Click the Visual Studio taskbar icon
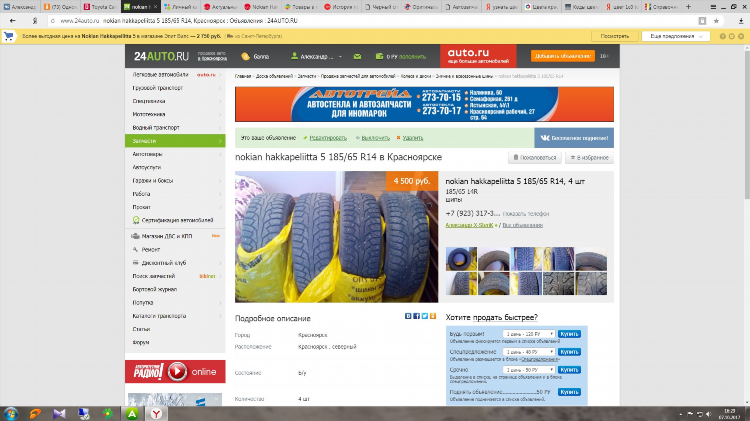750x421 pixels. (x=59, y=414)
